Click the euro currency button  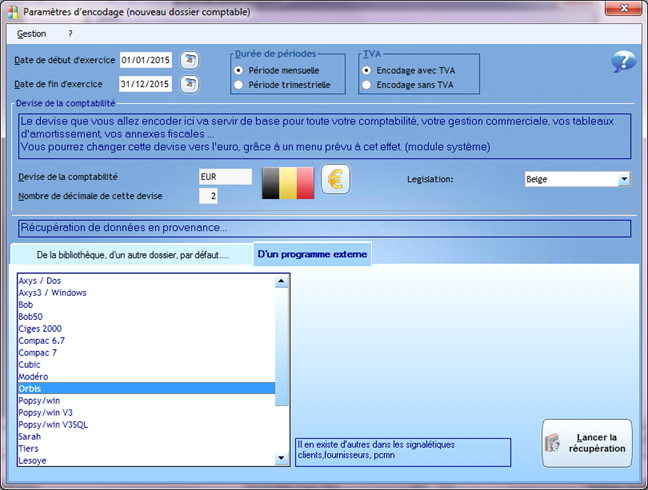pos(336,179)
